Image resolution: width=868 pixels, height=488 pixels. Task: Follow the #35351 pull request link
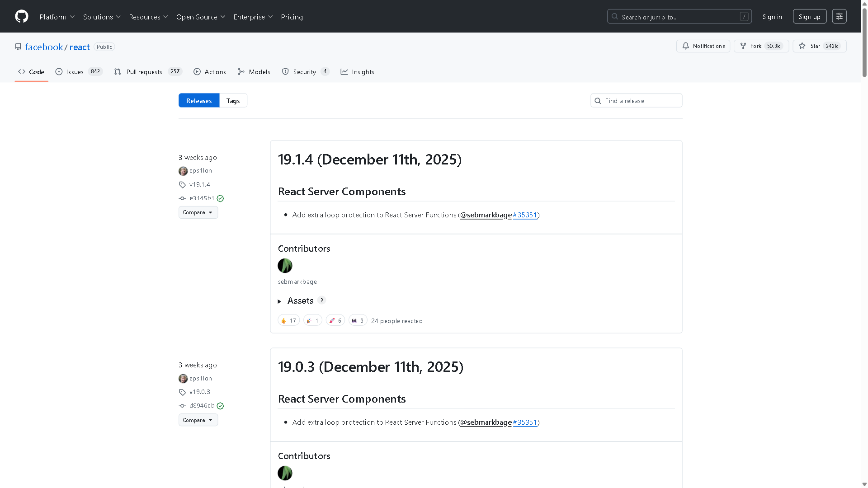[525, 215]
